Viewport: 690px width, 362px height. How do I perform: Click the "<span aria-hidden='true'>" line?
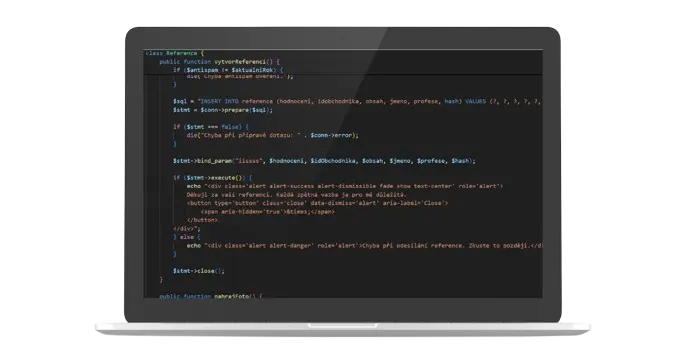268,212
